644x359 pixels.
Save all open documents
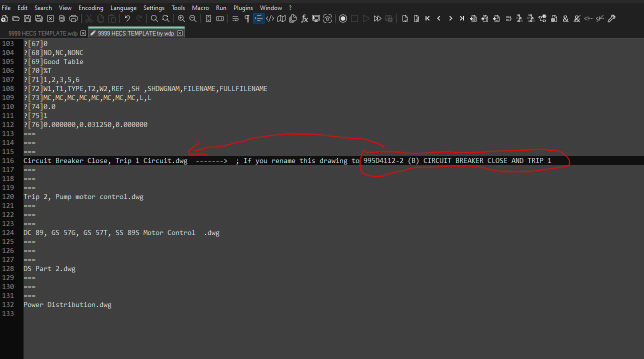(38, 18)
